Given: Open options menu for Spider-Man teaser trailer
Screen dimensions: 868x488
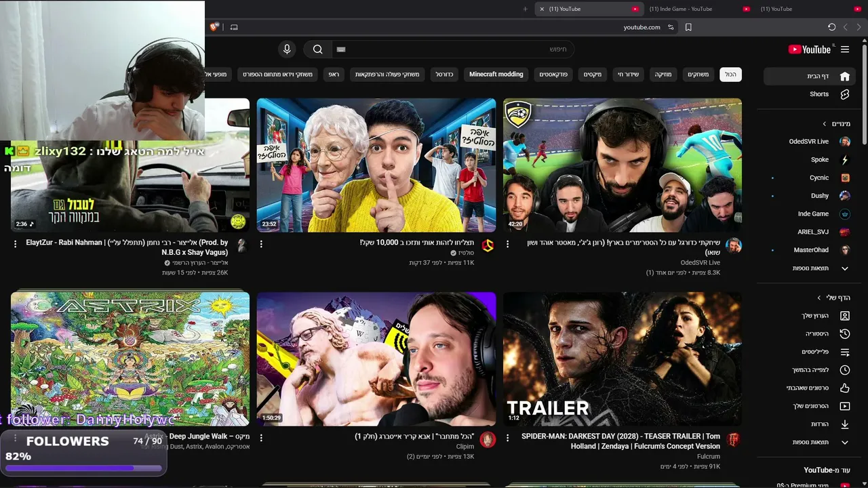Looking at the screenshot, I should click(x=507, y=438).
